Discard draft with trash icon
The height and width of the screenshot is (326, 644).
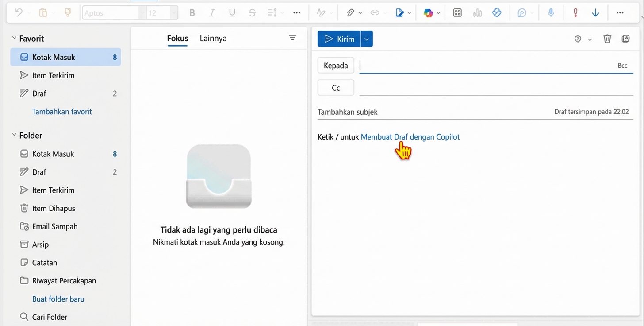point(607,39)
